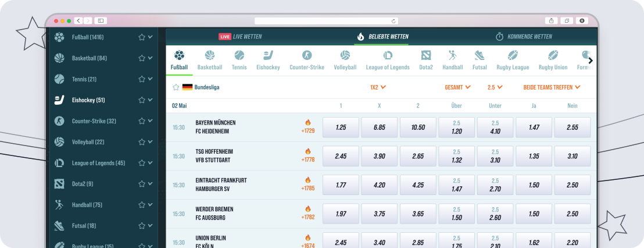
Task: Expand the Eishockey sidebar chevron
Action: 151,100
